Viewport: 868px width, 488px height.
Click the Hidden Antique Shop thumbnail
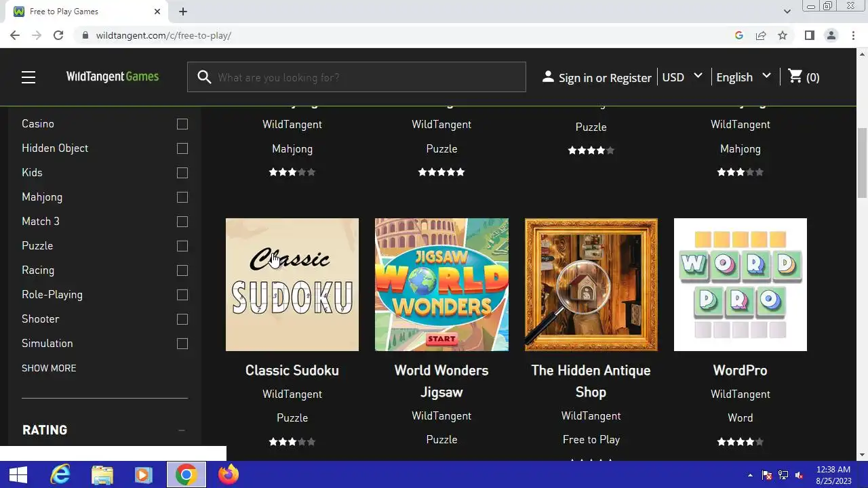tap(591, 285)
